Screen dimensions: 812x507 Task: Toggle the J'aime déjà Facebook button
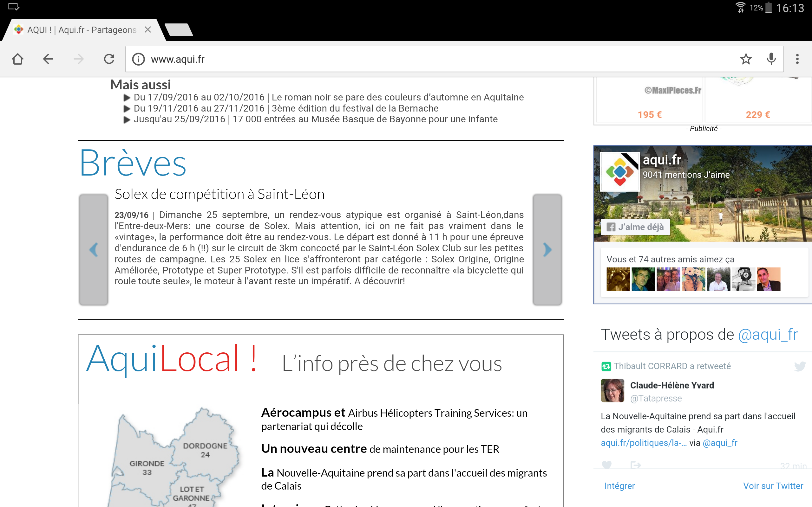(635, 227)
